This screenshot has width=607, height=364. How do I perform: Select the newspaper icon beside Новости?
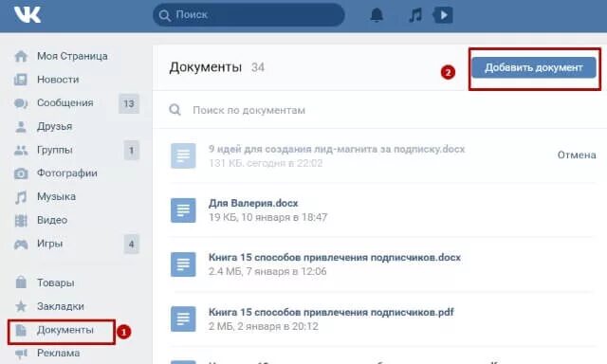pyautogui.click(x=21, y=80)
